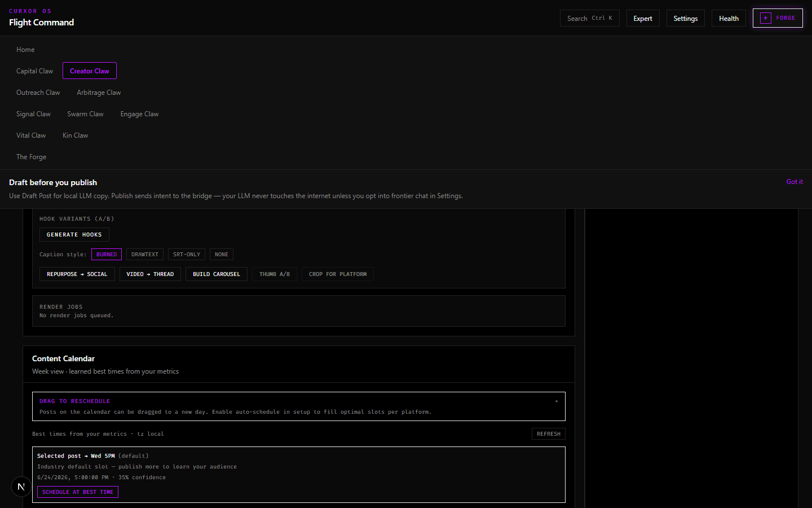Image resolution: width=812 pixels, height=508 pixels.
Task: Click THUMB A/B button
Action: click(x=275, y=274)
